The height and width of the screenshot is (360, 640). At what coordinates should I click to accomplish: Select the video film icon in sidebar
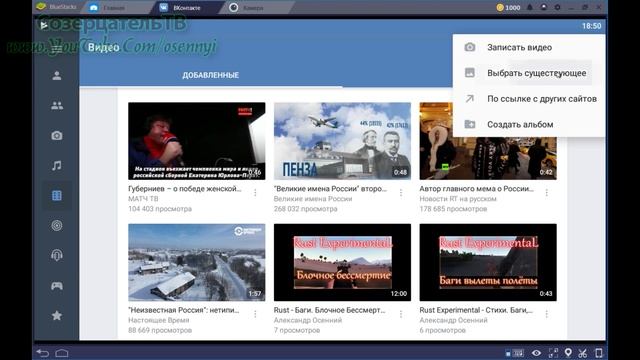tap(57, 196)
